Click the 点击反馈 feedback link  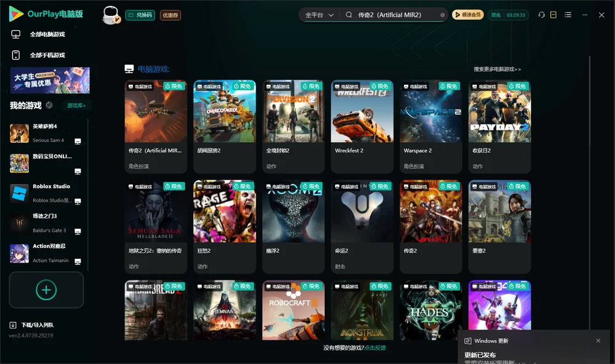375,348
